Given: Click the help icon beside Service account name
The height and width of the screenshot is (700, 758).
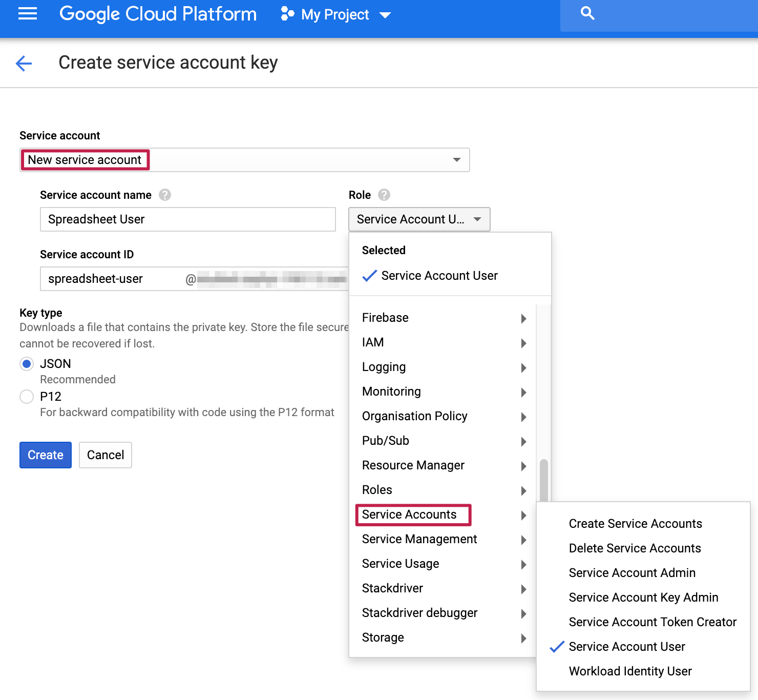Looking at the screenshot, I should pos(165,195).
